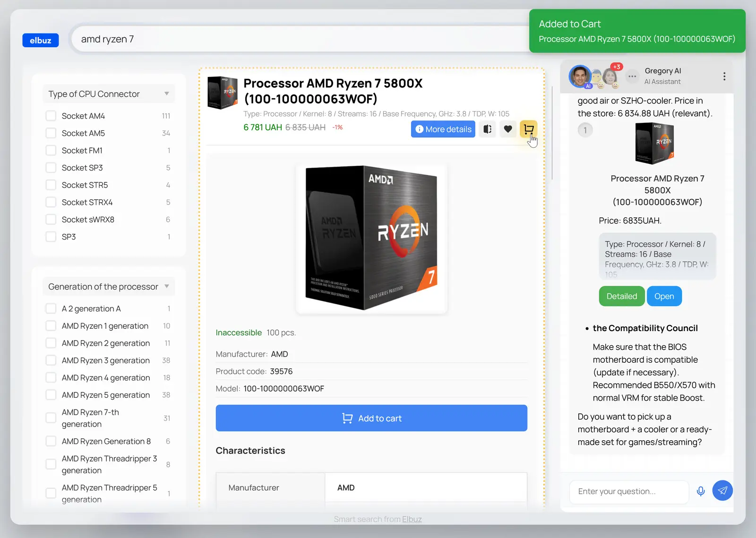Collapse the Type of CPU Connector dropdown
The height and width of the screenshot is (538, 756).
coord(109,94)
